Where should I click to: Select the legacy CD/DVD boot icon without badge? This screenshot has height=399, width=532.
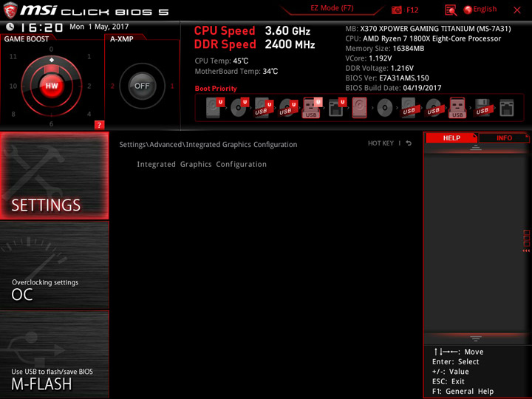point(385,108)
